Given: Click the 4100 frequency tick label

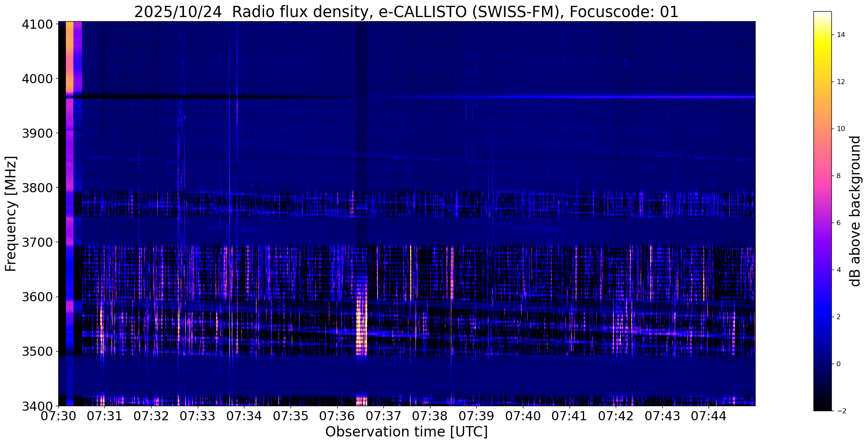Looking at the screenshot, I should tap(37, 24).
